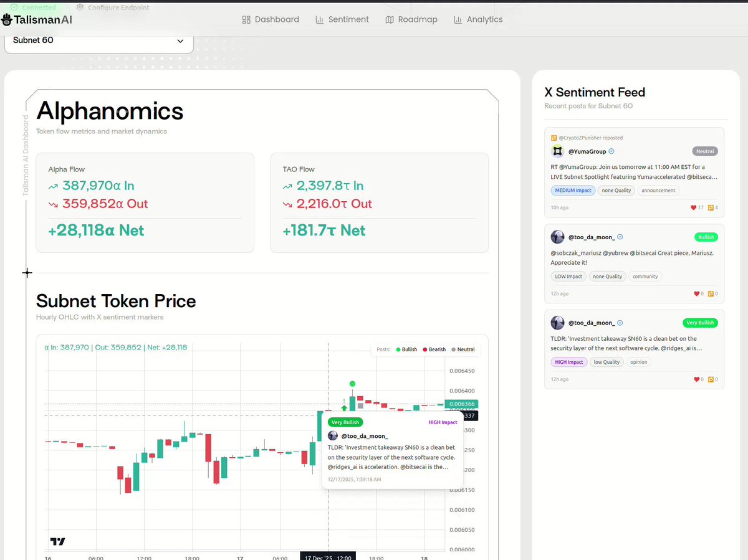Viewport: 748px width, 560px height.
Task: Click the announcement tag
Action: pos(658,191)
